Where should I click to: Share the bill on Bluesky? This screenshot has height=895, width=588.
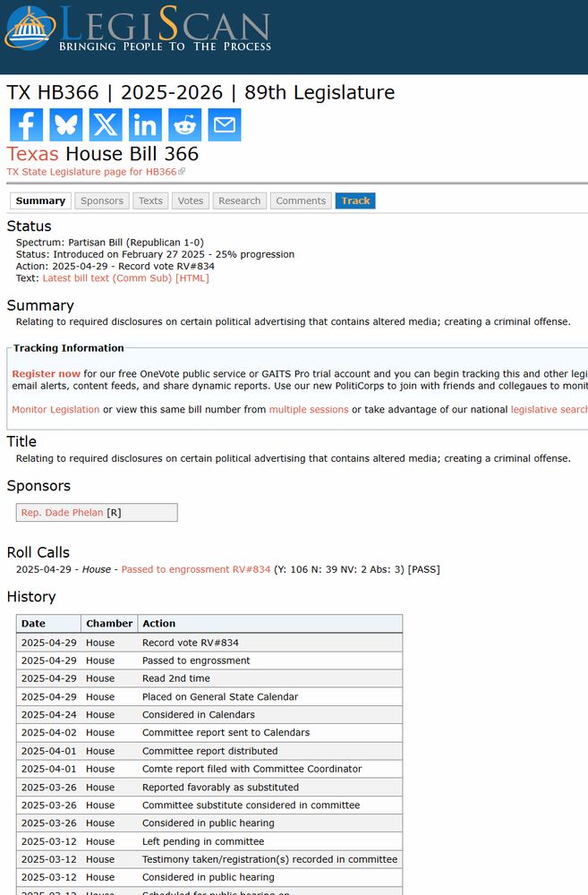point(65,124)
